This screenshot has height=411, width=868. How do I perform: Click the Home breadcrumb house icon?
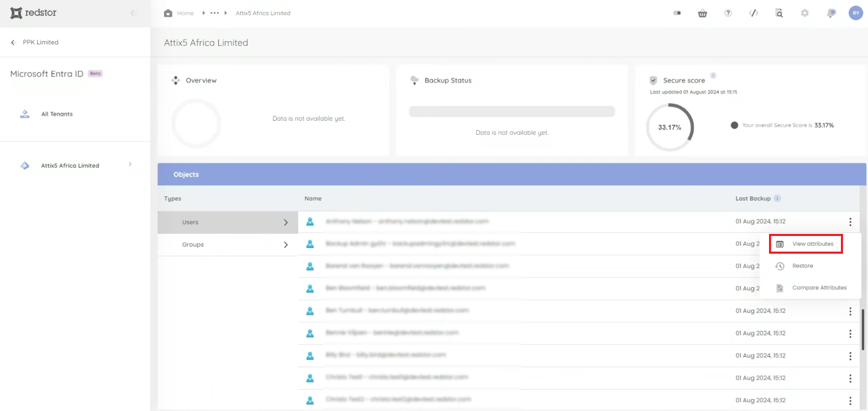[x=168, y=13]
